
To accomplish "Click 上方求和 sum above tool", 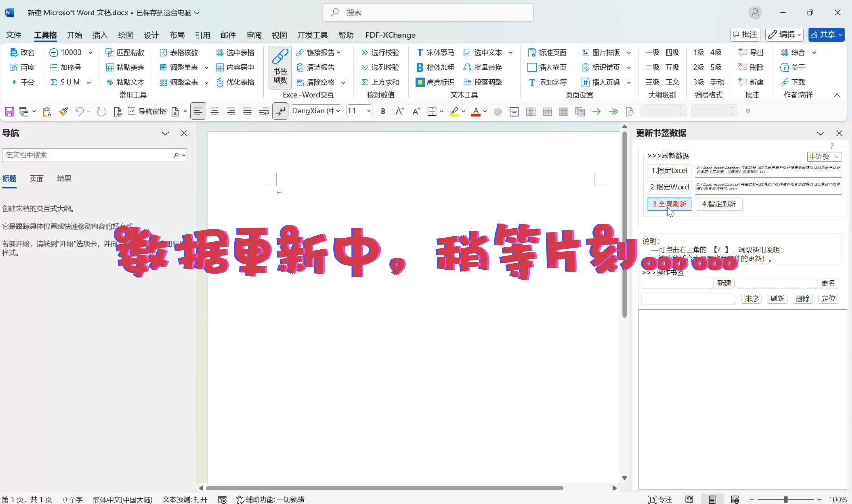I will (380, 82).
